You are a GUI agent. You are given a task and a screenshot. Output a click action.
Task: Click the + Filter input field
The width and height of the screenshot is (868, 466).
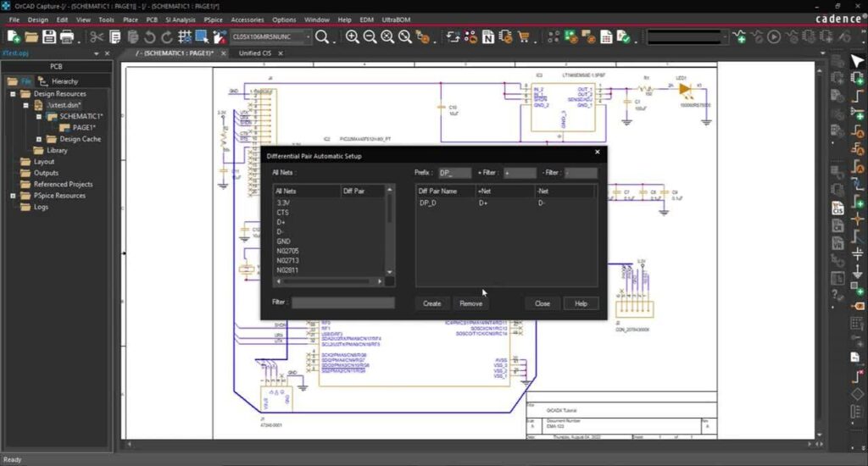pyautogui.click(x=520, y=173)
